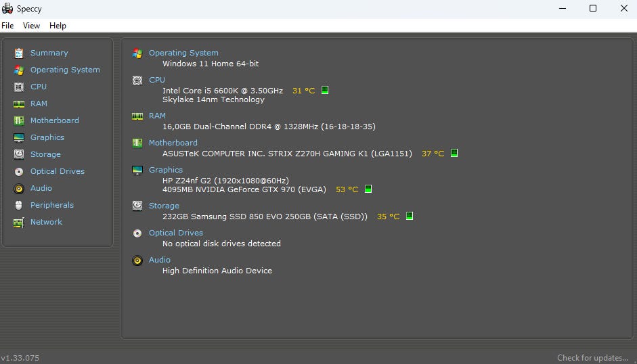Open Graphics section from sidebar
This screenshot has width=637, height=364.
point(47,137)
